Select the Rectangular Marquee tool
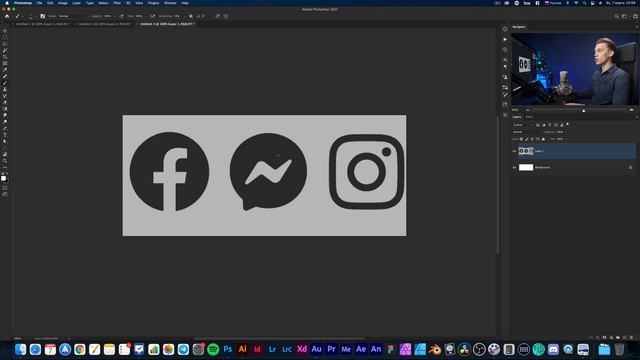The image size is (640, 360). (x=5, y=37)
